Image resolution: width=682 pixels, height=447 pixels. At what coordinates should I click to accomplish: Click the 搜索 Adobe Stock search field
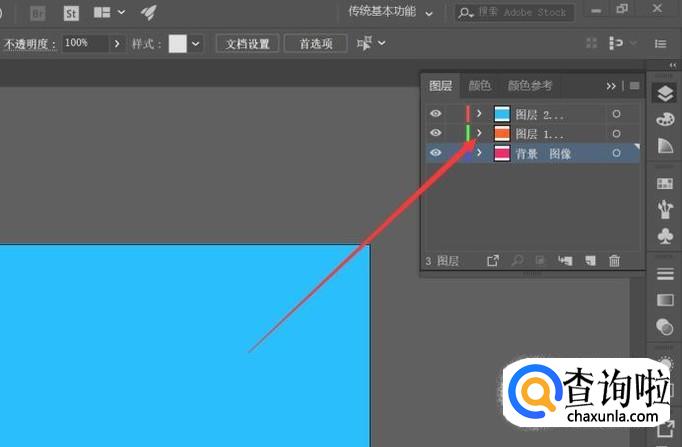(x=515, y=13)
